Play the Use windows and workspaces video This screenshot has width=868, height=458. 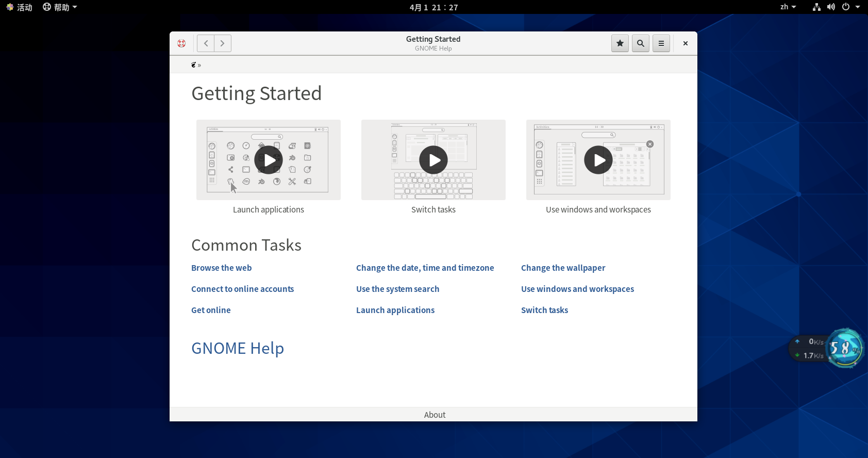pyautogui.click(x=598, y=160)
